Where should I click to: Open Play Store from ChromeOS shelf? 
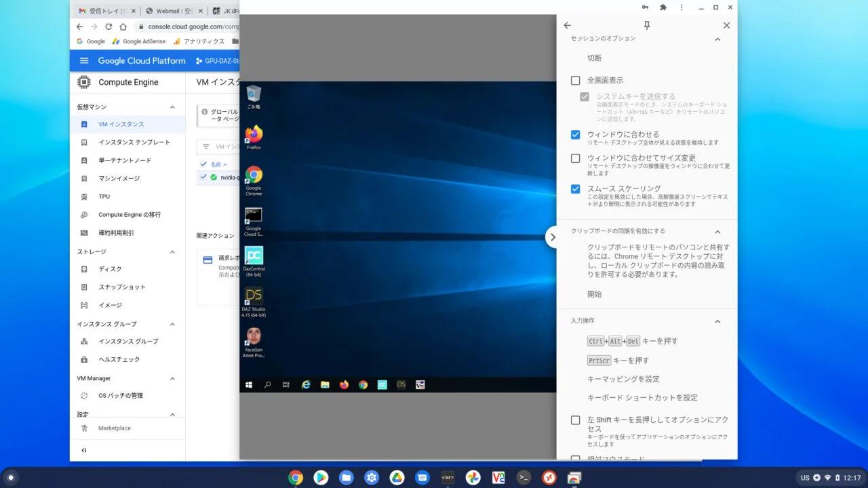click(321, 477)
